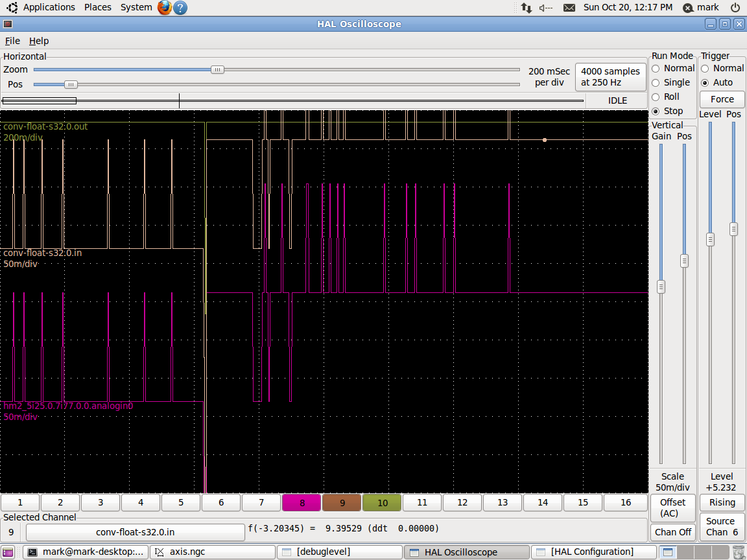Select channel 3 button
Image resolution: width=747 pixels, height=560 pixels.
pos(101,503)
